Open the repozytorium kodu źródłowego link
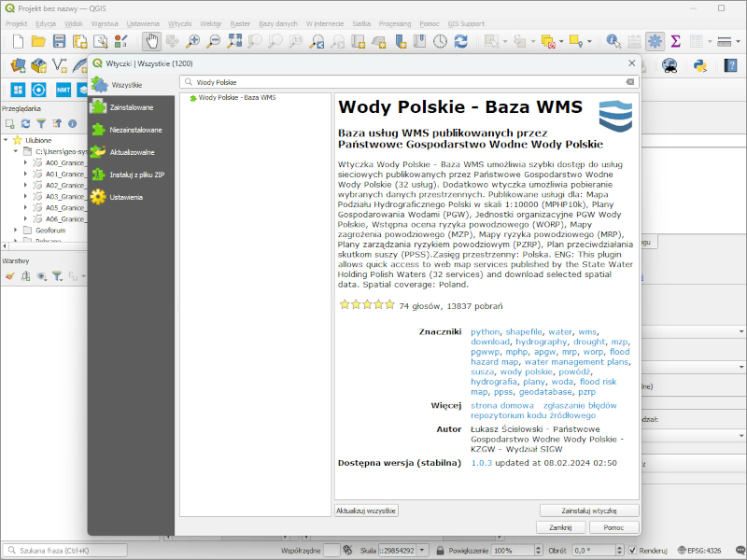The height and width of the screenshot is (560, 747). (533, 415)
